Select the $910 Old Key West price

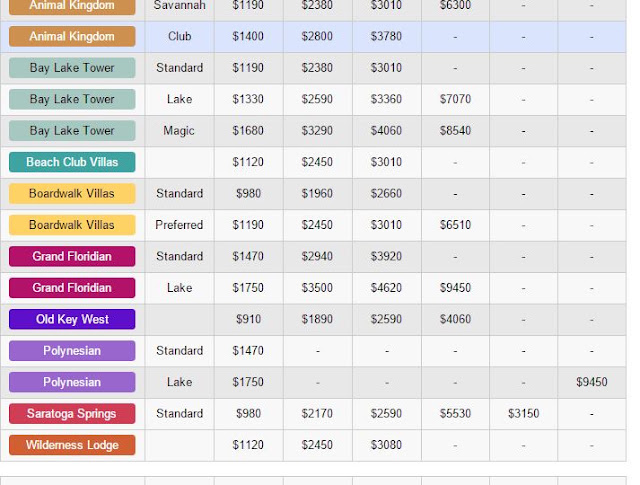click(248, 319)
